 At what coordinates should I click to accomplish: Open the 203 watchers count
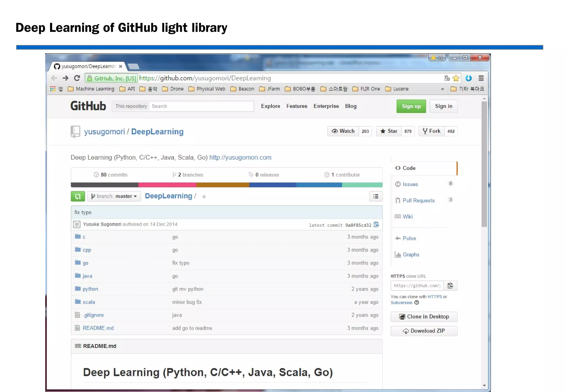(x=365, y=131)
